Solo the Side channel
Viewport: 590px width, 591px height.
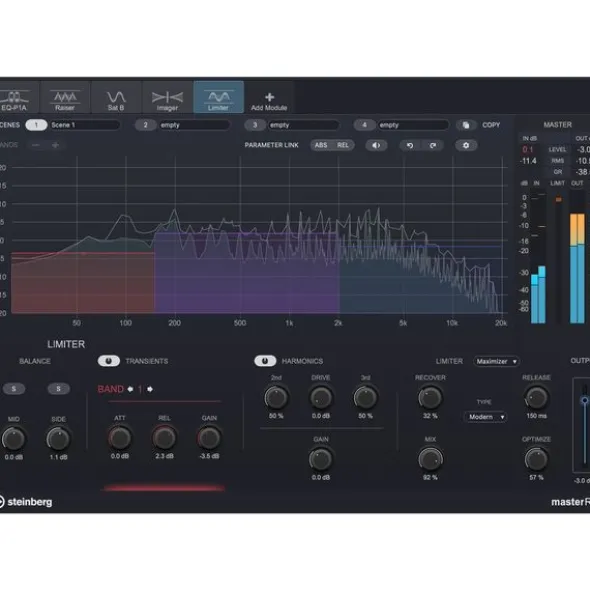[58, 389]
